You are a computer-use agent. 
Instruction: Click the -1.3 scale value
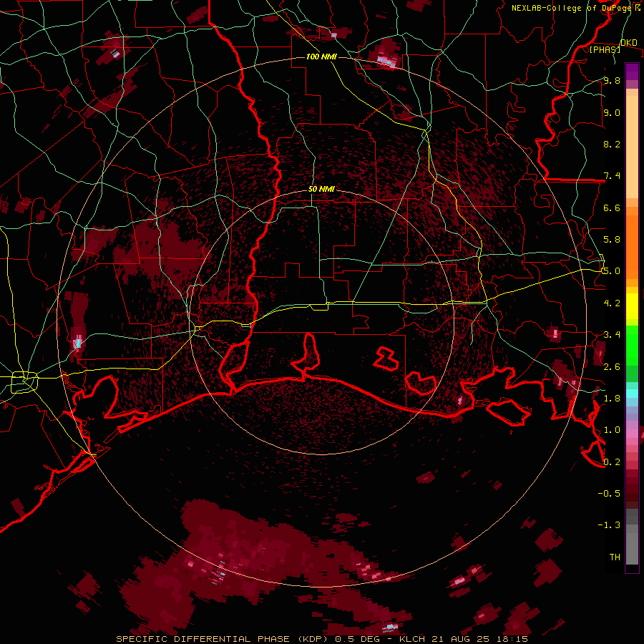click(609, 525)
